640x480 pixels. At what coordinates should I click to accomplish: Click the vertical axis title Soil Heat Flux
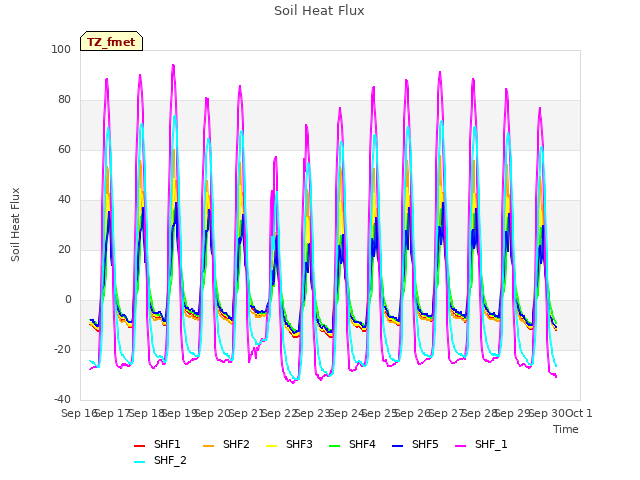pyautogui.click(x=15, y=224)
